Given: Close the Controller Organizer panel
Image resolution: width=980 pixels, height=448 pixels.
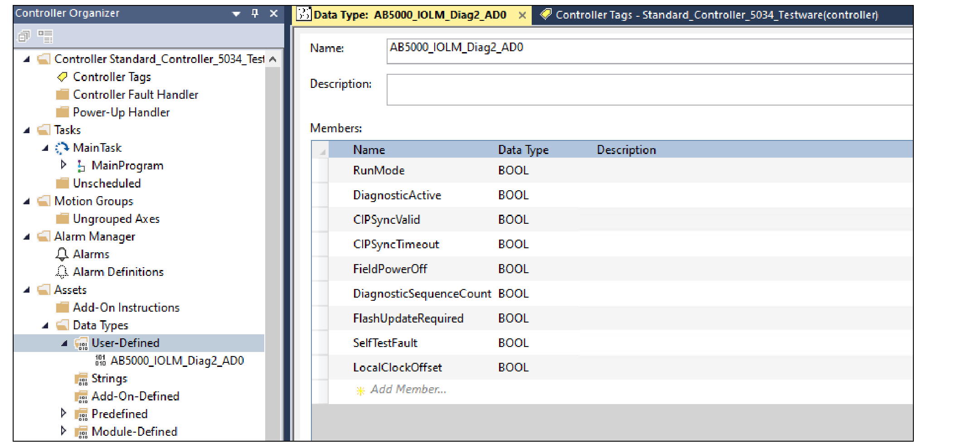Looking at the screenshot, I should point(274,14).
